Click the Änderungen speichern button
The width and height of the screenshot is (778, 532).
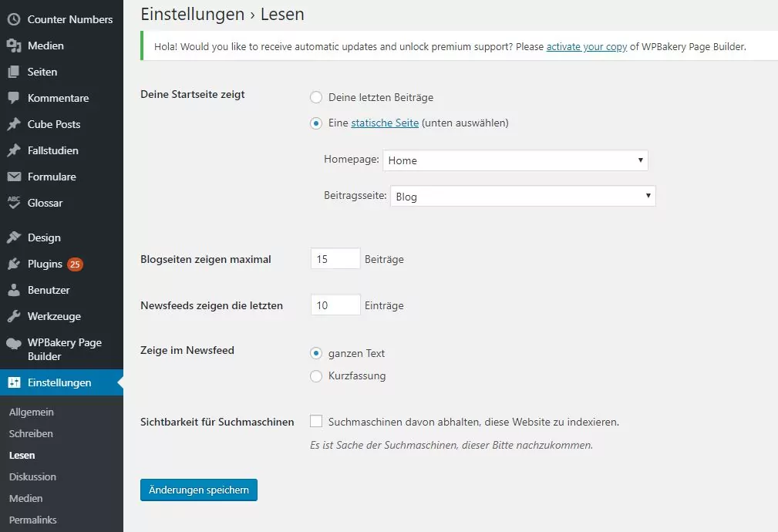(x=198, y=490)
